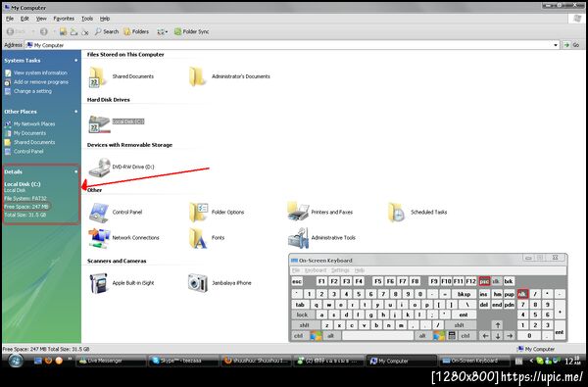Screen dimensions: 588x387
Task: Collapse the System Tasks panel
Action: click(x=76, y=61)
